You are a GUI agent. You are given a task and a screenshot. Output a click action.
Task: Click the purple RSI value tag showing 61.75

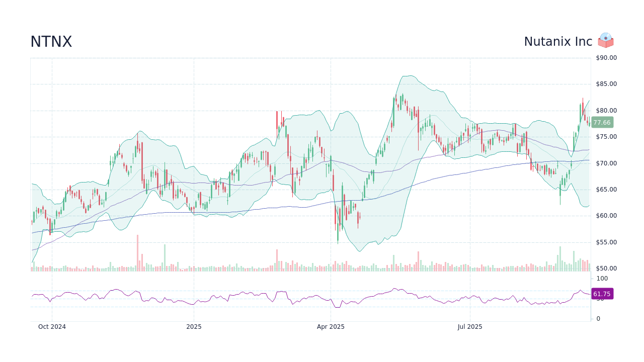tap(602, 294)
